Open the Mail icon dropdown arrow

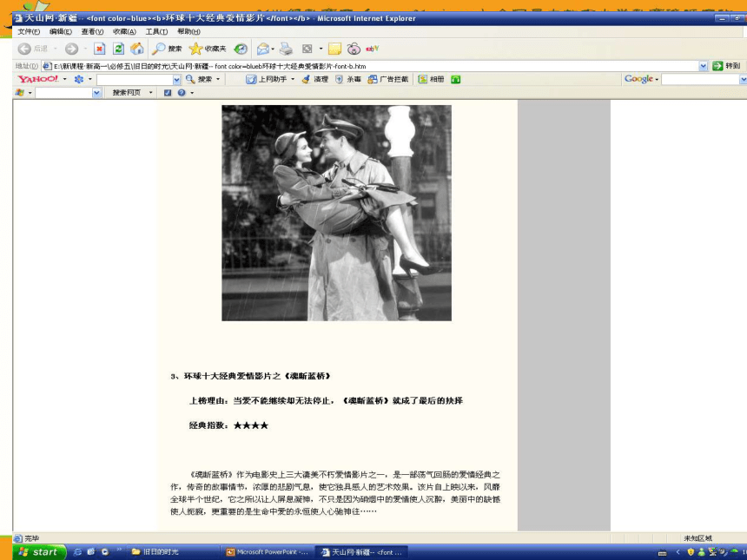pos(273,49)
